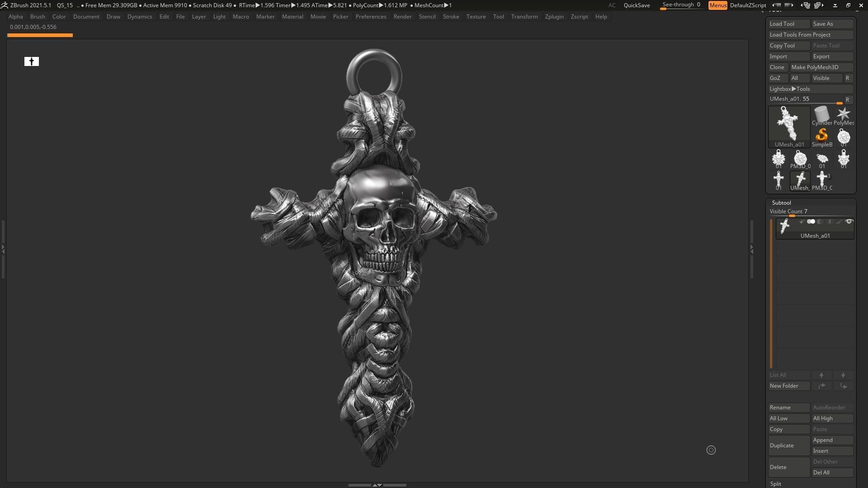
Task: Click the subtool arrow start-group icon
Action: 802,222
